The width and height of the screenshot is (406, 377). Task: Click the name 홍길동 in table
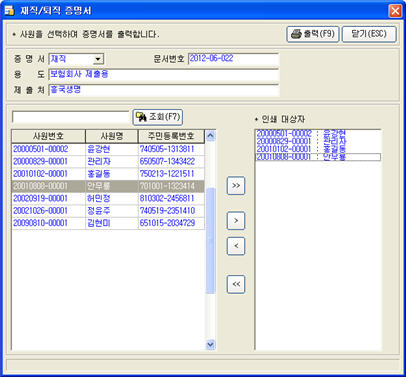[x=99, y=174]
